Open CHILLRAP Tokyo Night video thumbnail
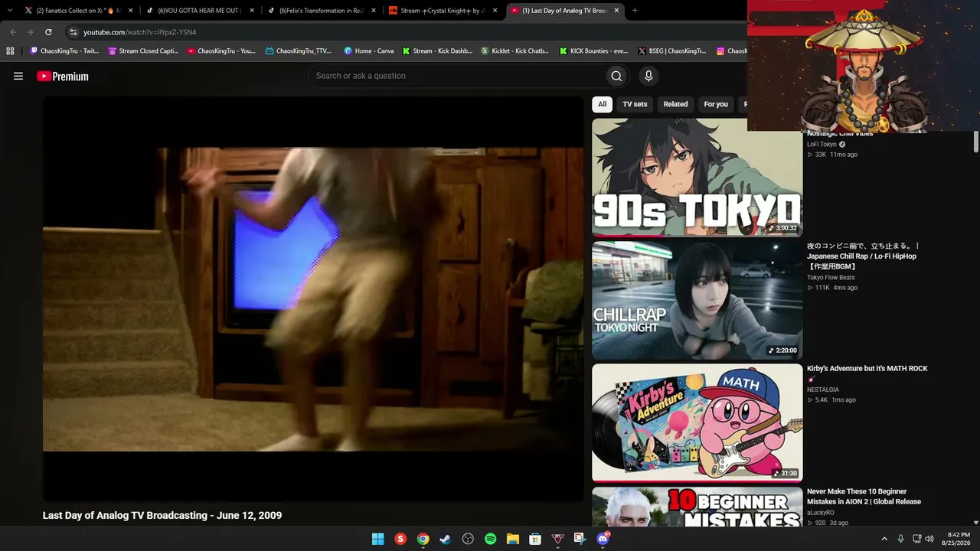Viewport: 980px width, 551px height. tap(697, 300)
